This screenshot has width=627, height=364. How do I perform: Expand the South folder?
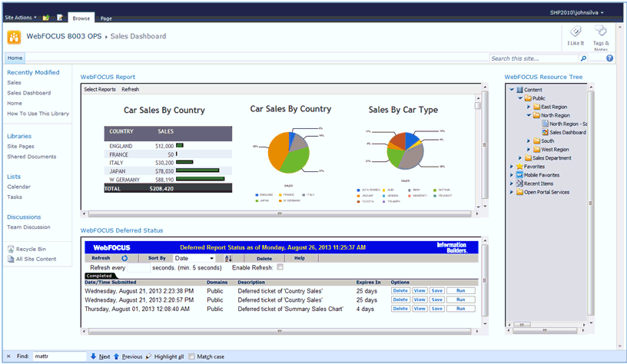tap(528, 141)
